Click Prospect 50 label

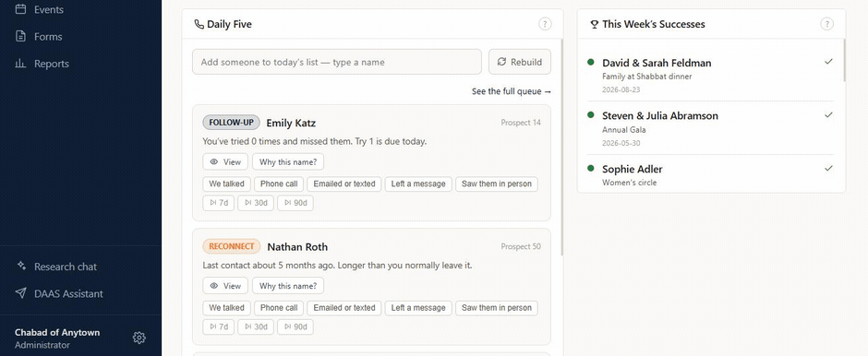(x=521, y=246)
